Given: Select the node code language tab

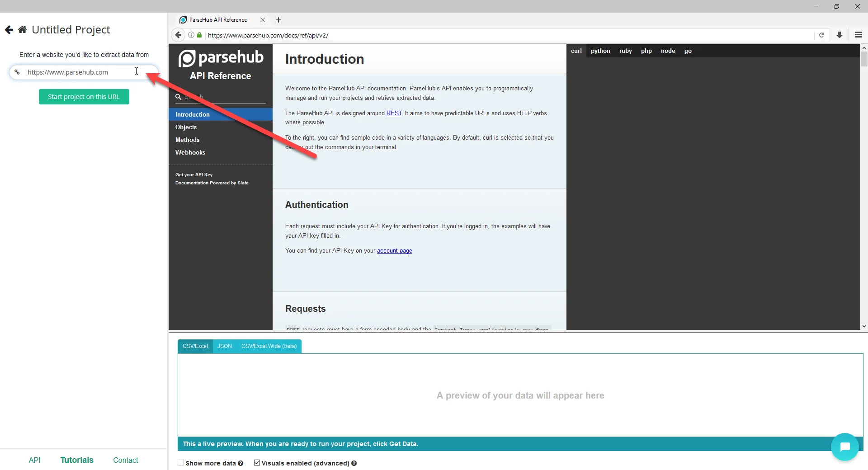Looking at the screenshot, I should tap(668, 51).
